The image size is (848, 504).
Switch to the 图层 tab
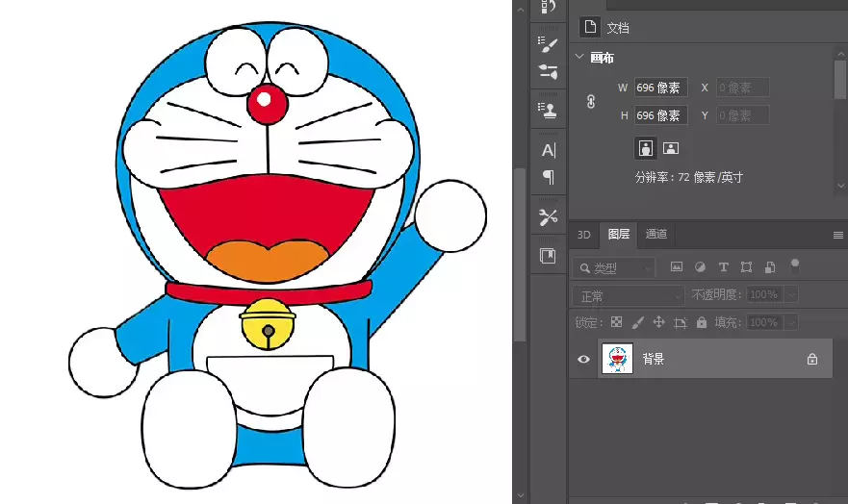click(x=619, y=234)
